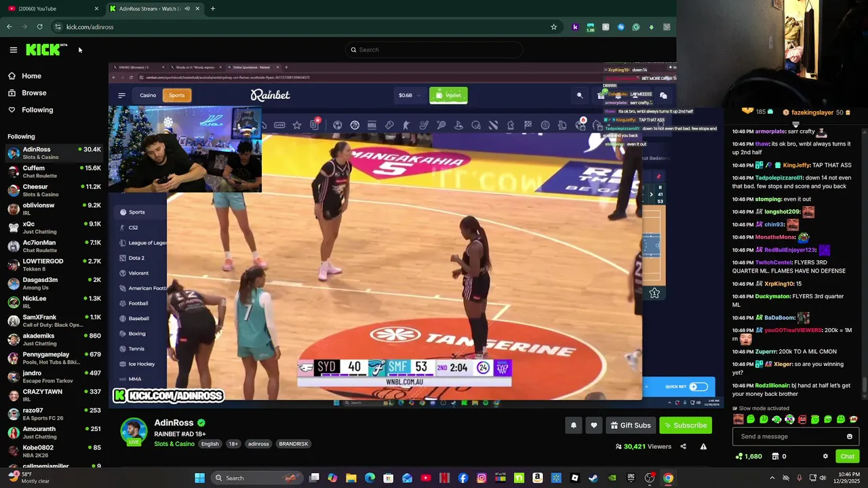868x488 pixels.
Task: Click the share stream icon
Action: click(x=683, y=447)
